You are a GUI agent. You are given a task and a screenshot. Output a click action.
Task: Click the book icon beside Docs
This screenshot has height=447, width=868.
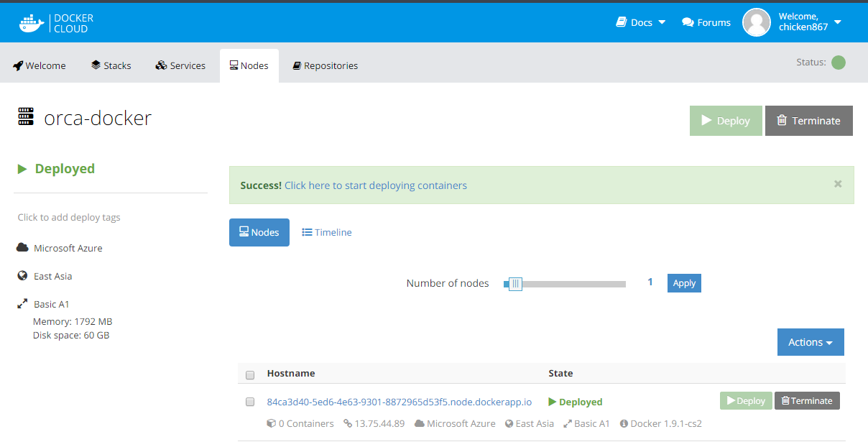point(622,22)
